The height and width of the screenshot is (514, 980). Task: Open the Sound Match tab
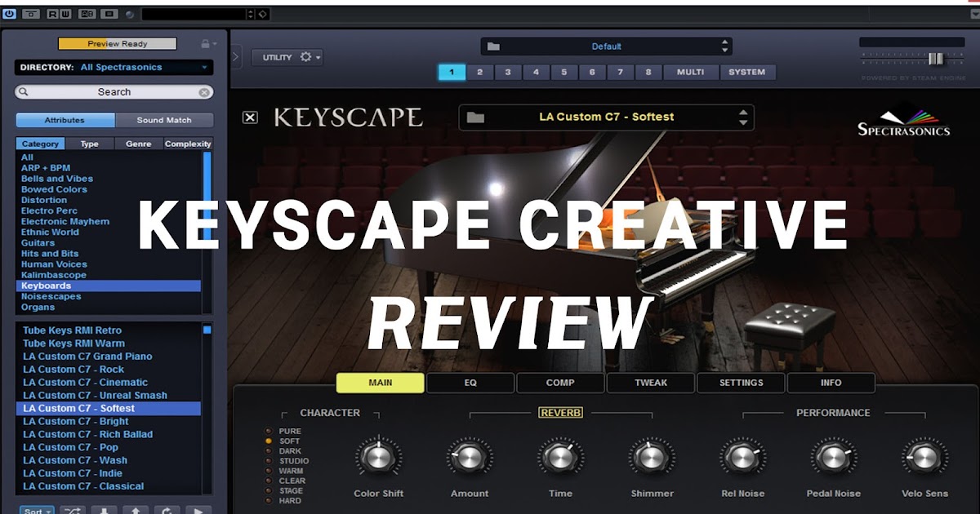tap(165, 119)
